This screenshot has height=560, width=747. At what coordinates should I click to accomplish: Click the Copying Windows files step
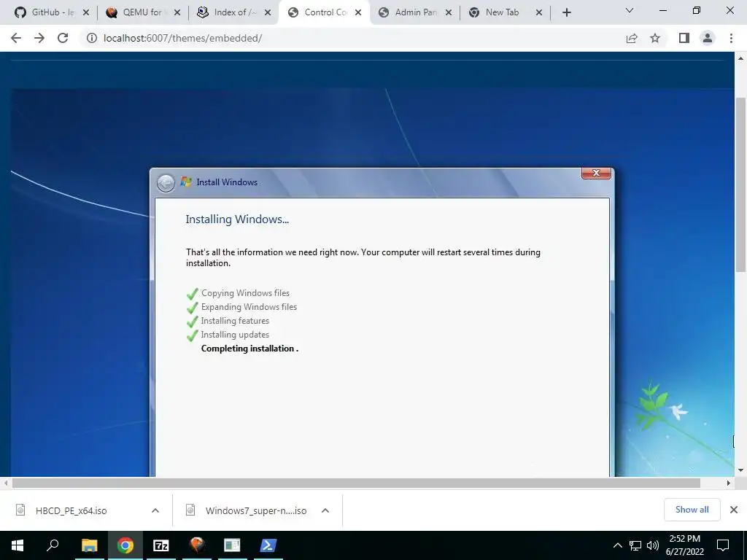coord(245,293)
